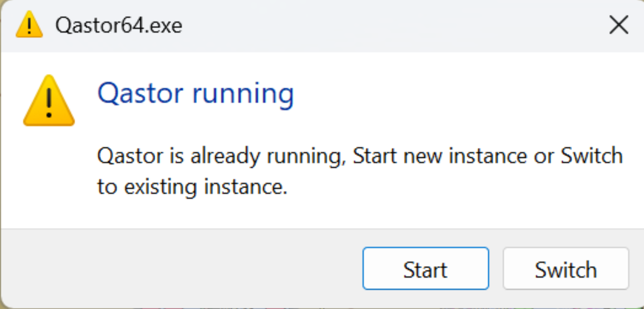Click the words "Start new instance" in message
Image resolution: width=644 pixels, height=309 pixels.
point(439,156)
